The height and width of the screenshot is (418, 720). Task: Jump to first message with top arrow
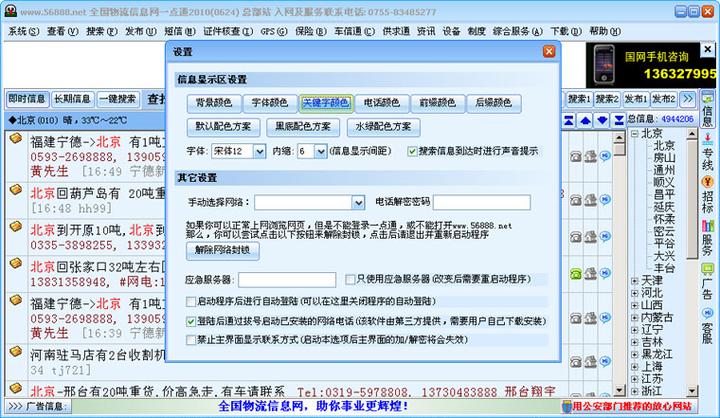[569, 121]
